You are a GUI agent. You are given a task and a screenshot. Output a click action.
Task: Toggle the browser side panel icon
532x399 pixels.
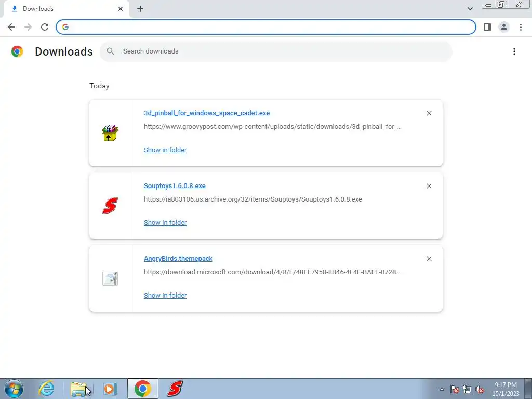(x=487, y=27)
